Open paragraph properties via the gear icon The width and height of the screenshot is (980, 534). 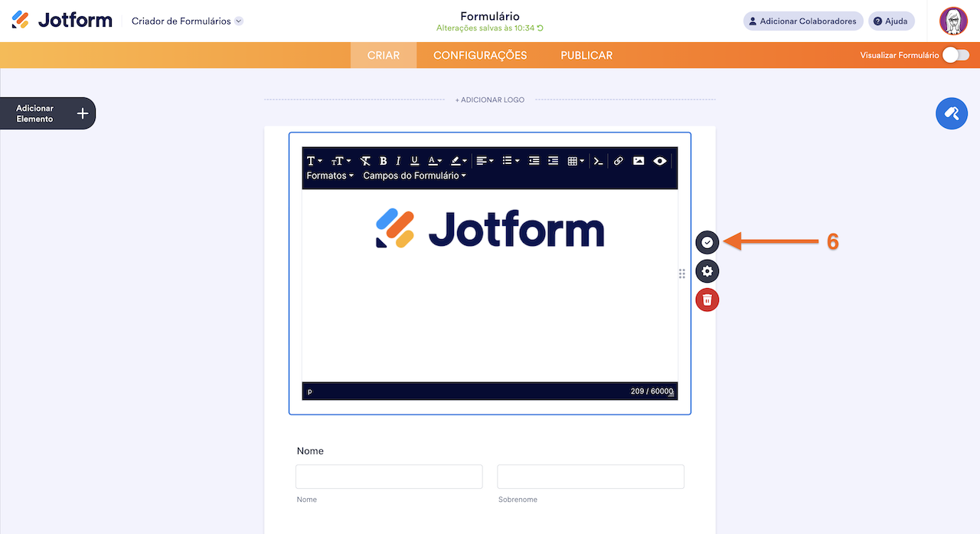[x=707, y=271]
